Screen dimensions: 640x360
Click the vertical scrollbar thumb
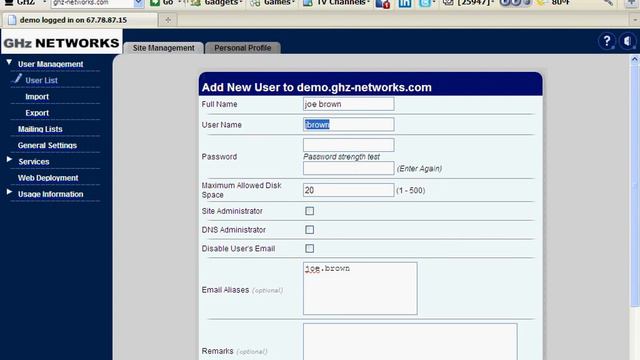click(635, 186)
